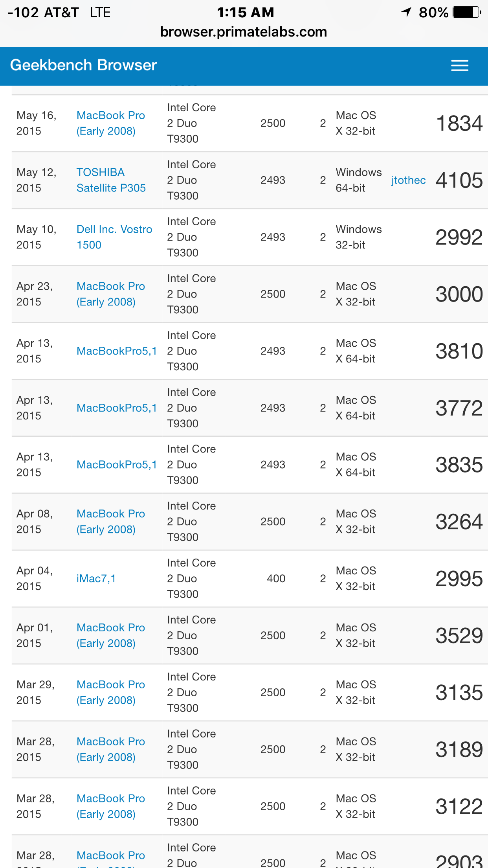Open Apr 08 MacBook Pro (Early 2008) result
This screenshot has width=488, height=868.
pos(110,522)
